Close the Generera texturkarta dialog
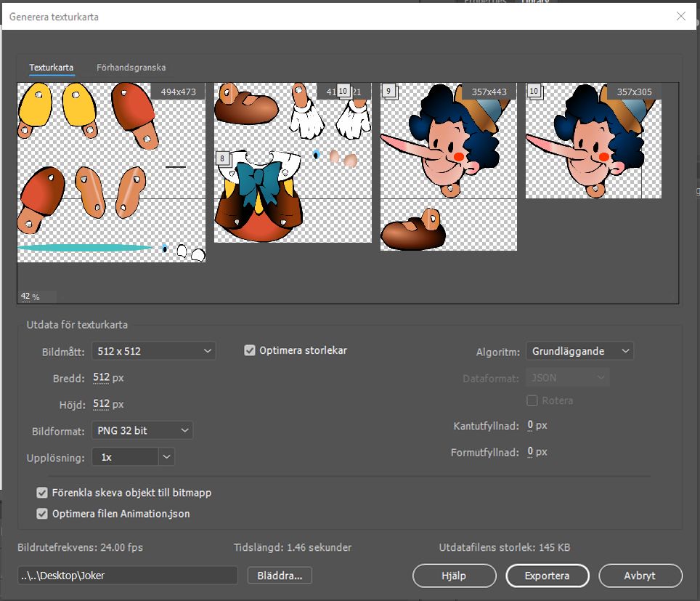This screenshot has width=700, height=601. tap(680, 16)
